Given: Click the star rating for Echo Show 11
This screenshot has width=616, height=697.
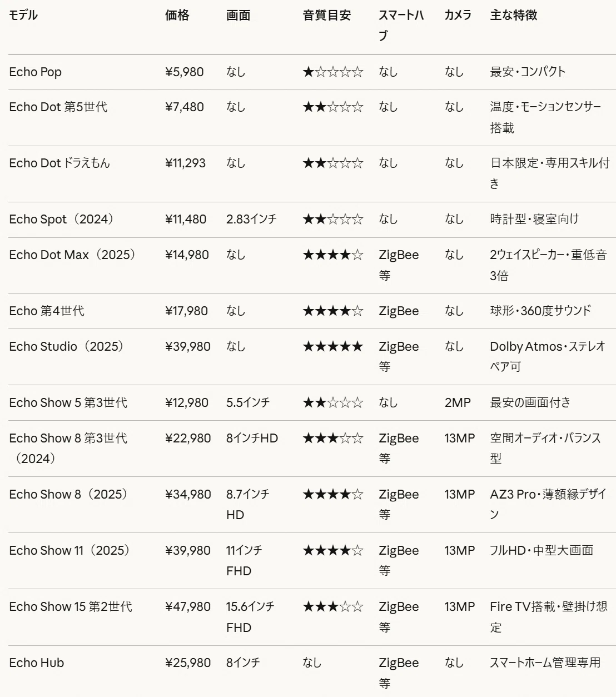Looking at the screenshot, I should click(333, 551).
